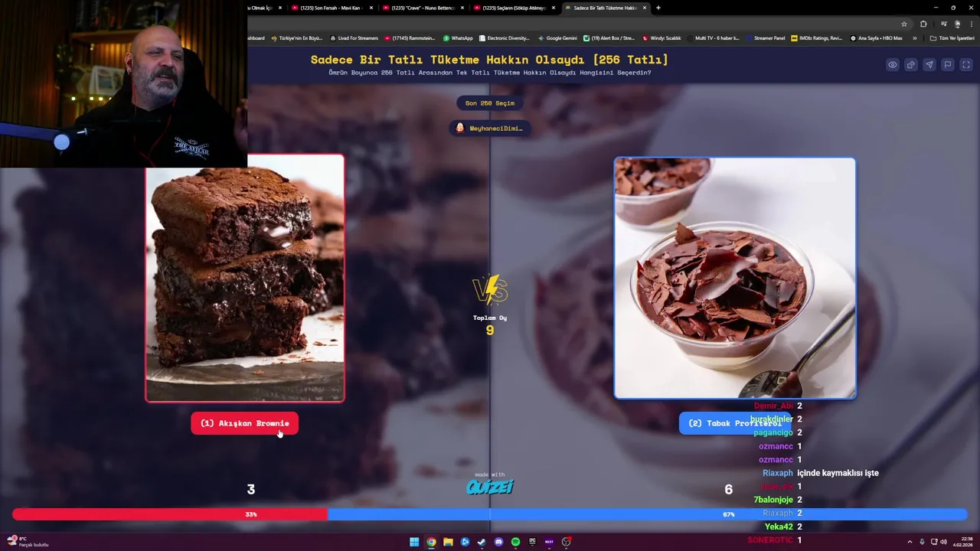This screenshot has height=551, width=980.
Task: Open a new browser tab with plus
Action: tap(658, 8)
